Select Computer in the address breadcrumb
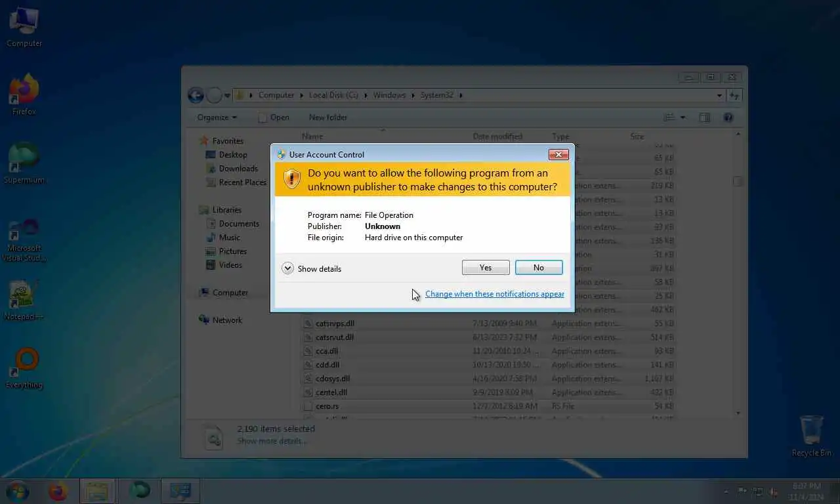The height and width of the screenshot is (504, 840). click(276, 95)
